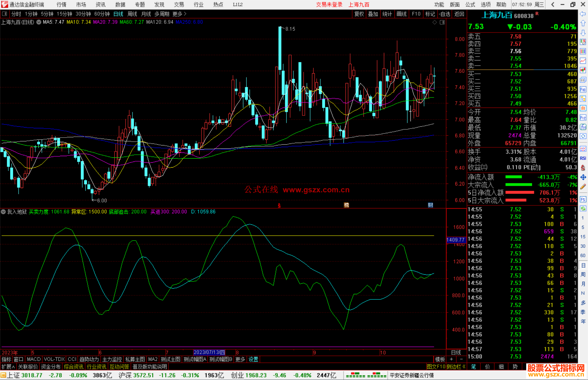Viewport: 588px width, 380px height.
Task: Toggle the round button beside 上海九百(日线)
Action: [x=39, y=22]
